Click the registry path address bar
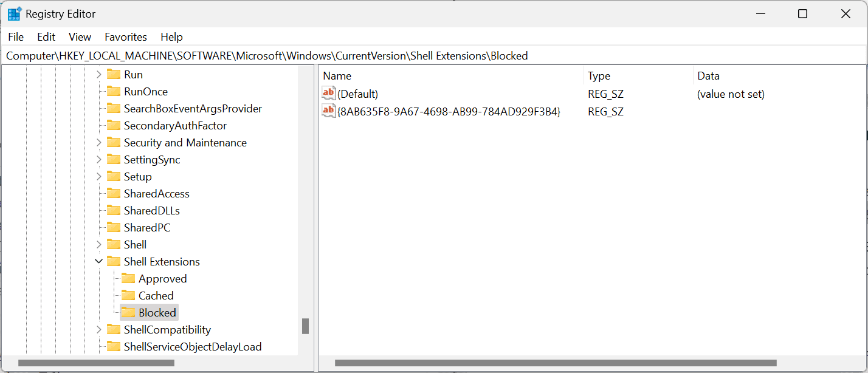Image resolution: width=868 pixels, height=373 pixels. coord(434,55)
